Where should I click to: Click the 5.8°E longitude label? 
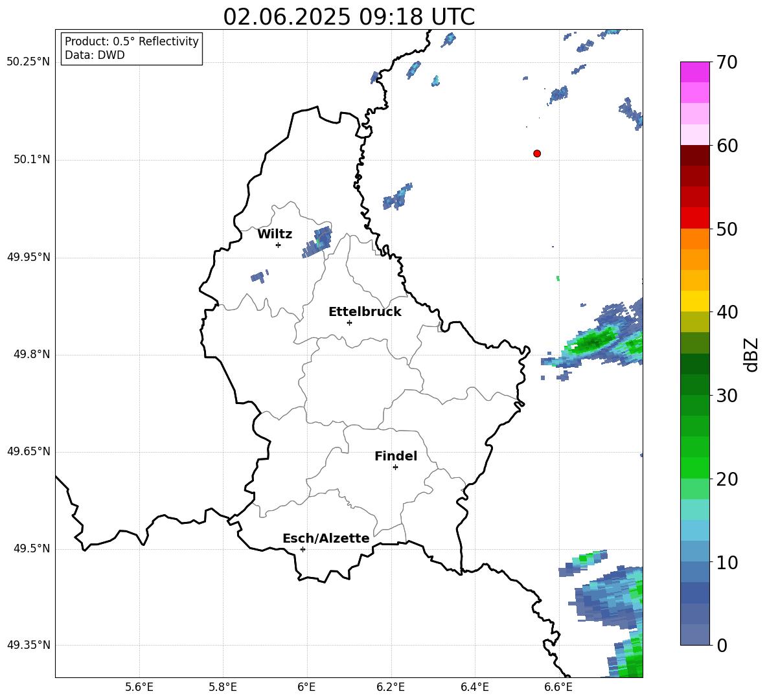point(223,687)
